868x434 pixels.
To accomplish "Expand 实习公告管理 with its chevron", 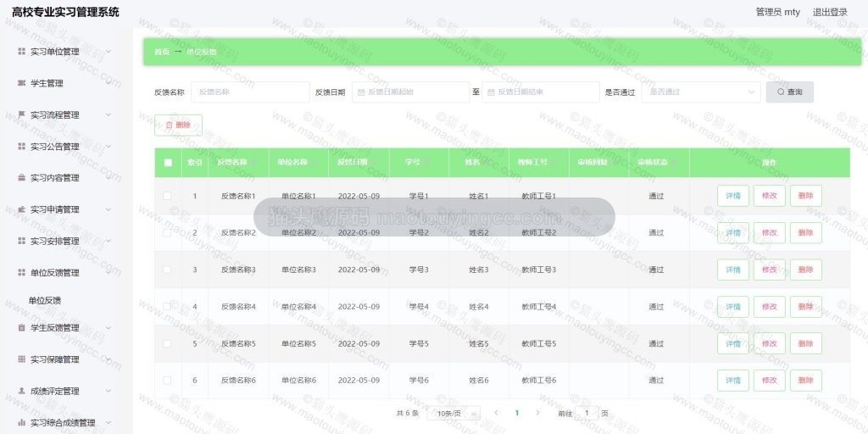I will [x=108, y=146].
